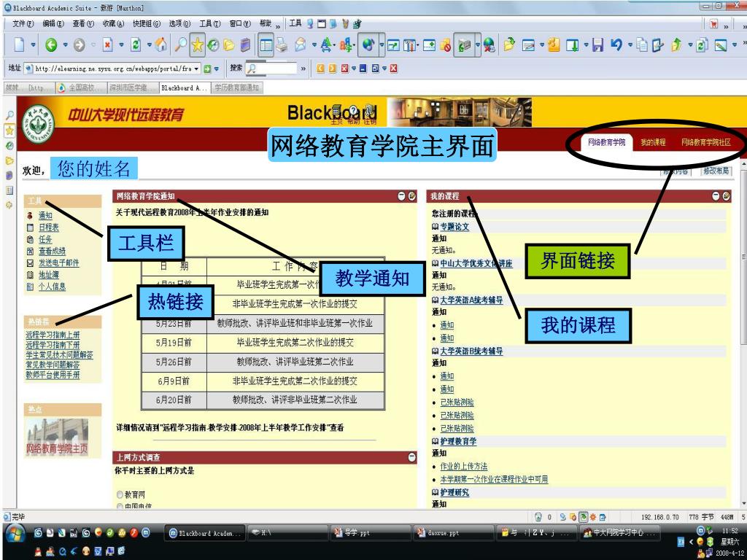Screen dimensions: 747x560
Task: Open the address bar URL dropdown
Action: (196, 69)
